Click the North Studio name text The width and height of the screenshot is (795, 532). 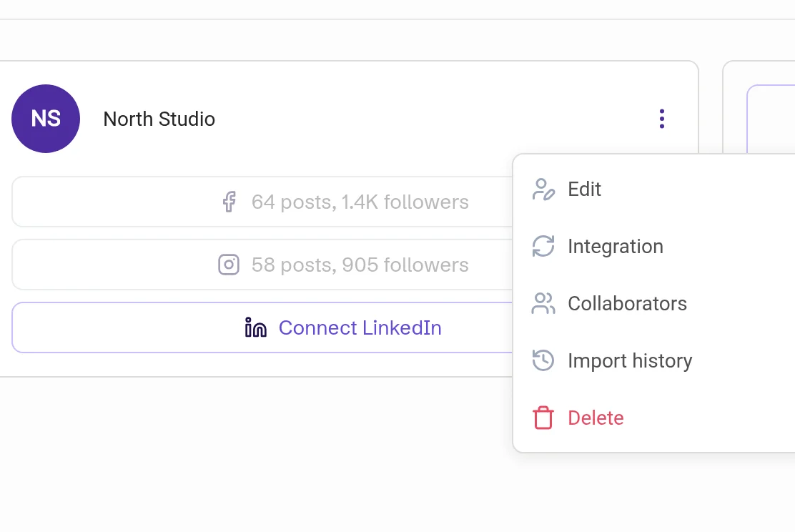pos(159,119)
